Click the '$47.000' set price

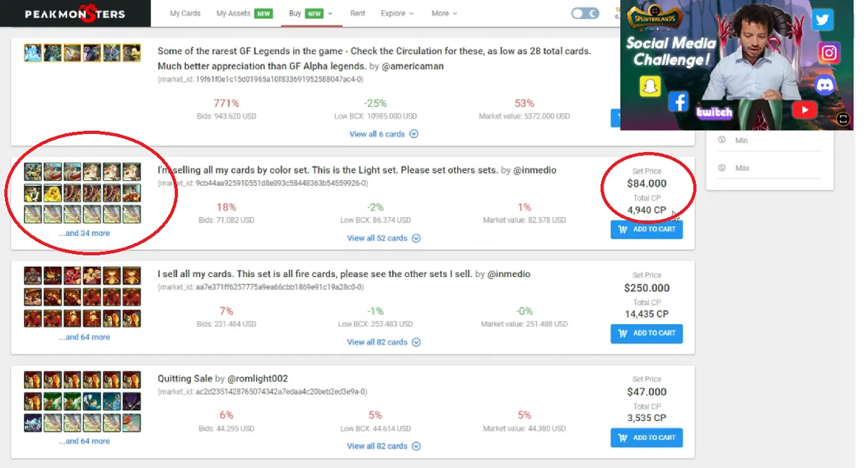click(x=647, y=392)
